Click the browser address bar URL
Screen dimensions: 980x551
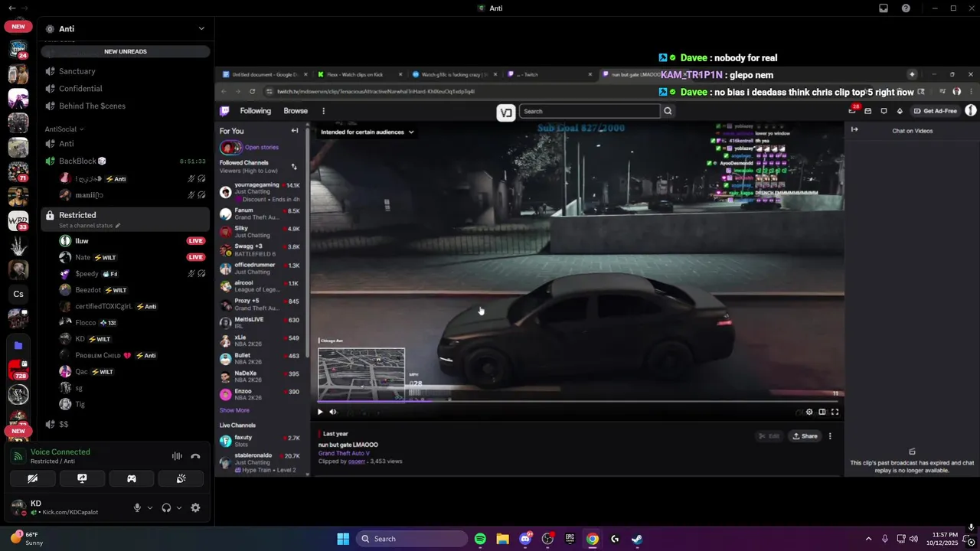point(376,91)
